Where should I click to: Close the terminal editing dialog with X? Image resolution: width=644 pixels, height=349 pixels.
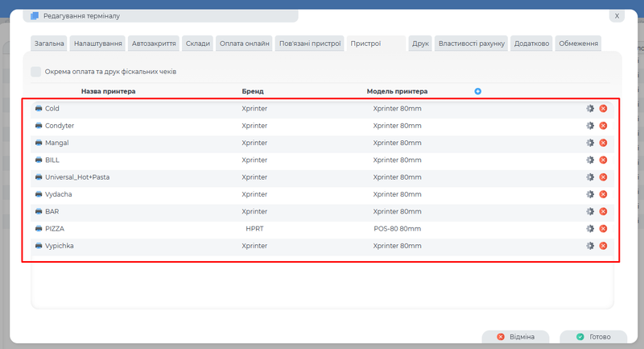[x=617, y=15]
